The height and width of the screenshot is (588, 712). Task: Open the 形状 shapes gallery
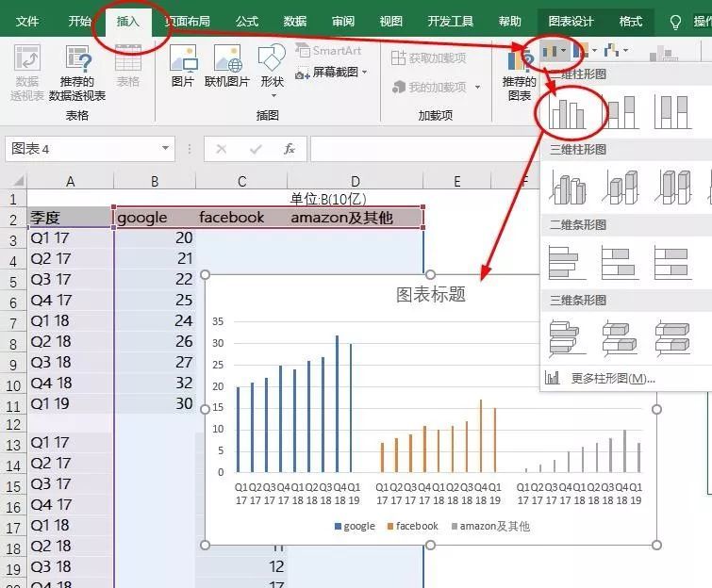(272, 72)
